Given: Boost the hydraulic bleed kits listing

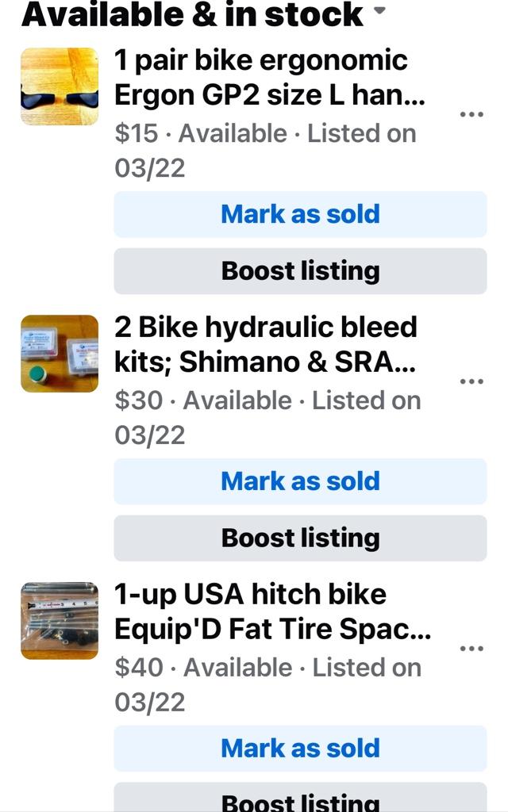Looking at the screenshot, I should 300,538.
